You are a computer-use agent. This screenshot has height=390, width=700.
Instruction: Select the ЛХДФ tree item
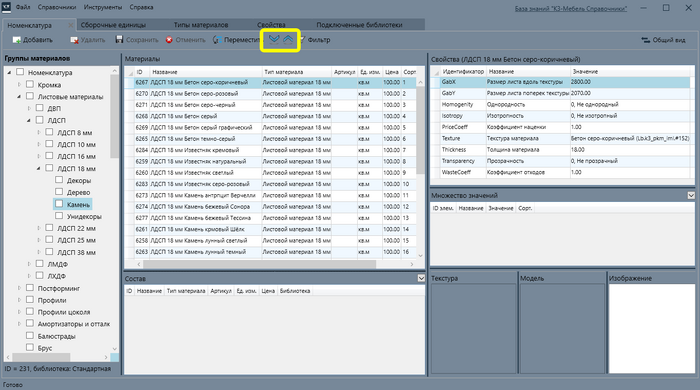pyautogui.click(x=56, y=276)
